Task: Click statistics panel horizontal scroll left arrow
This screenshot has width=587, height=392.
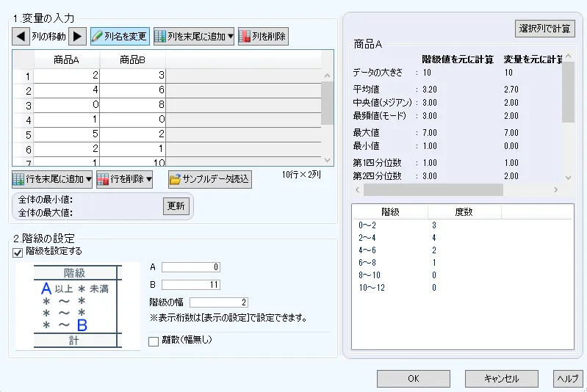Action: (x=358, y=189)
